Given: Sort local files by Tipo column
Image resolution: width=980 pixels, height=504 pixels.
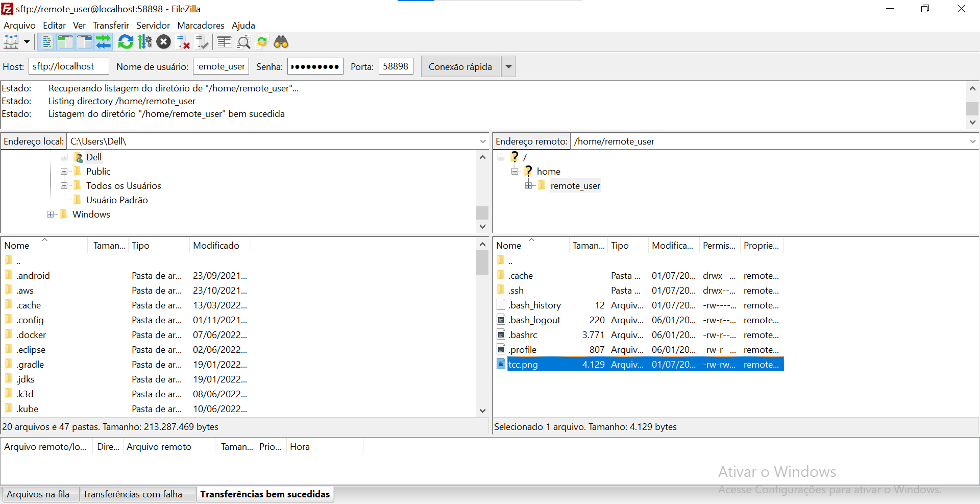Looking at the screenshot, I should (x=159, y=246).
